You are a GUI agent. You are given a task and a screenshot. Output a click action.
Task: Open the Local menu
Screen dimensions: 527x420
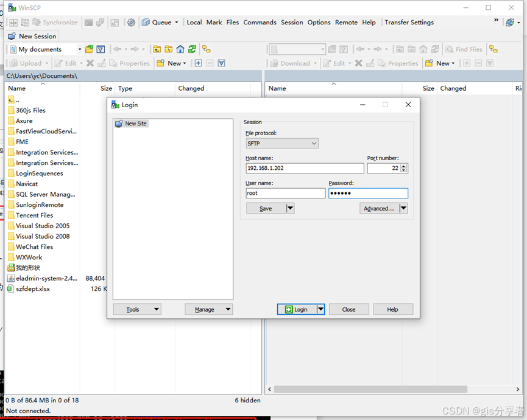point(194,23)
